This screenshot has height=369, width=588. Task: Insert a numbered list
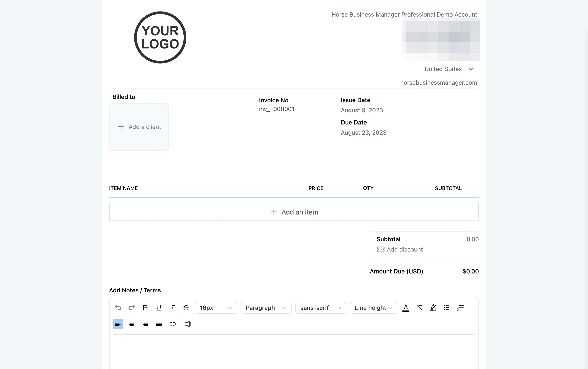460,308
